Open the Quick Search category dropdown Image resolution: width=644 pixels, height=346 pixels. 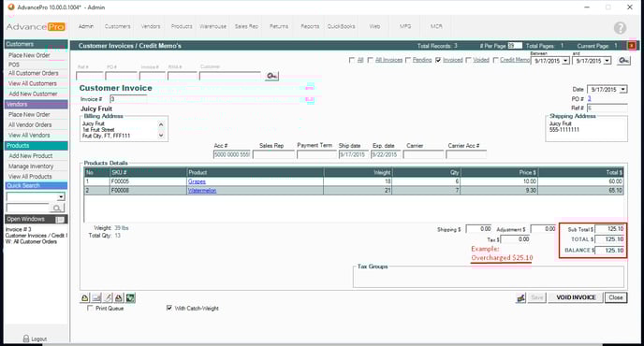61,197
